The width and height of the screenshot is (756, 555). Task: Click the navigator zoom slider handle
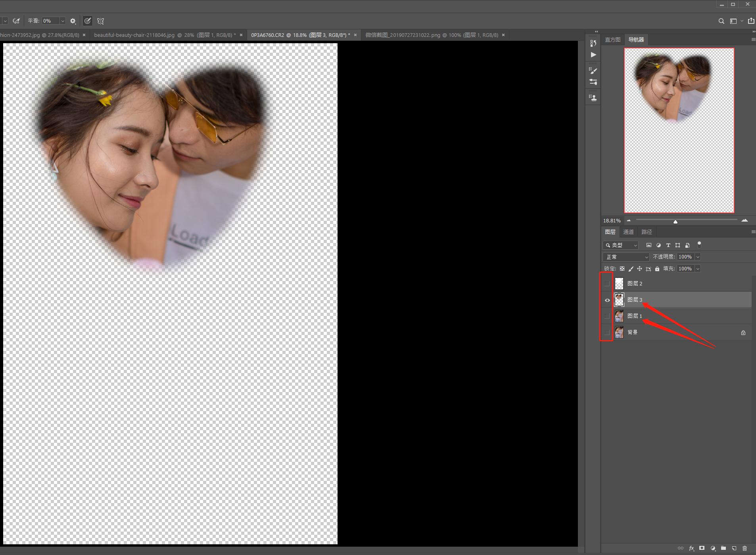coord(675,222)
